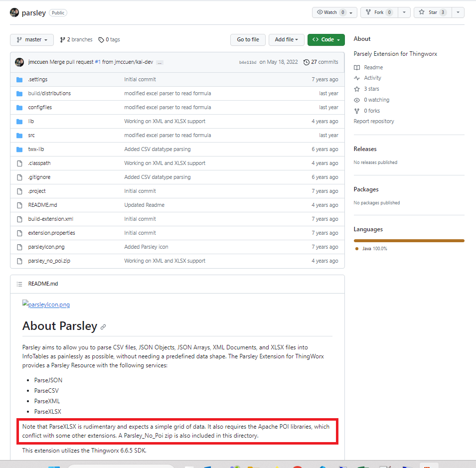Expand the Add file dropdown
476x468 pixels.
286,39
